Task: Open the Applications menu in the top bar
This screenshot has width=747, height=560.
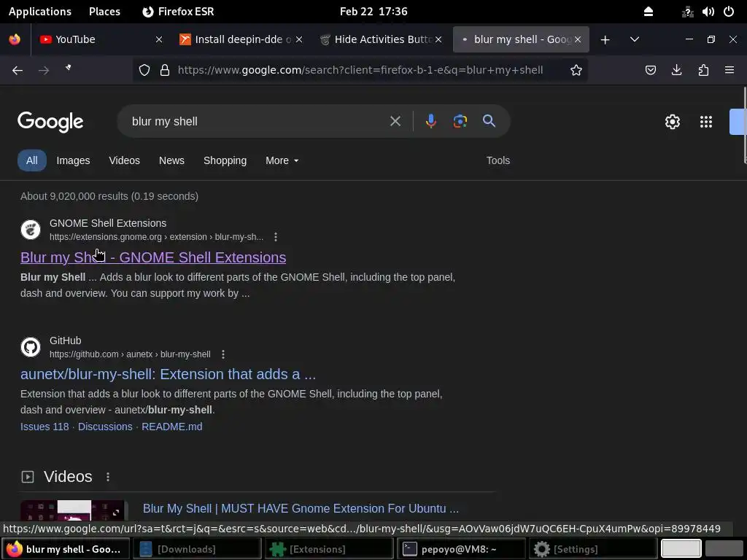Action: click(40, 12)
